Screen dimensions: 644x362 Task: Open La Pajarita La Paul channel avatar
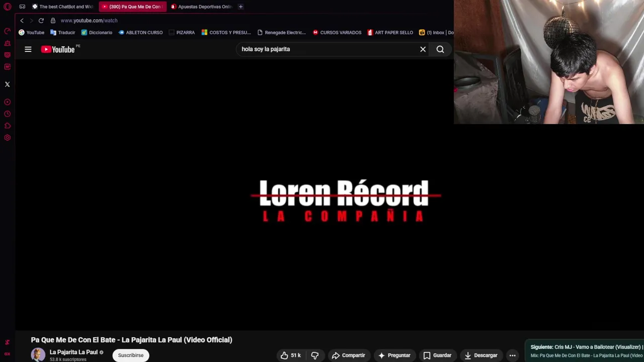pos(38,355)
